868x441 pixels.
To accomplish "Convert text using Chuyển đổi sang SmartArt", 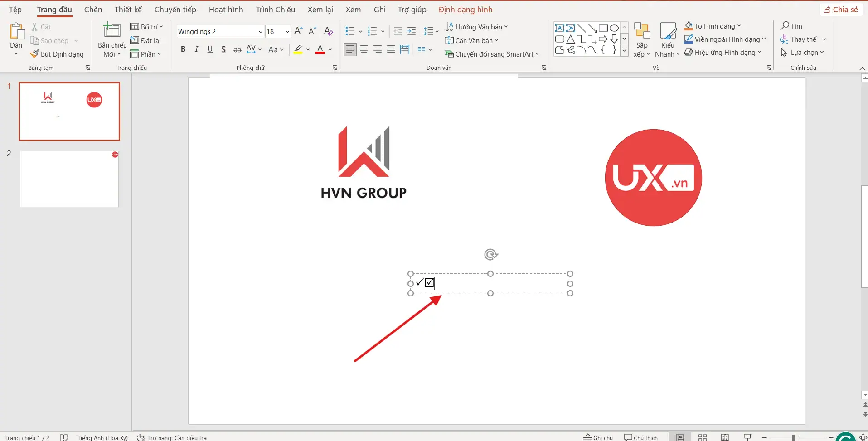I will pyautogui.click(x=492, y=54).
